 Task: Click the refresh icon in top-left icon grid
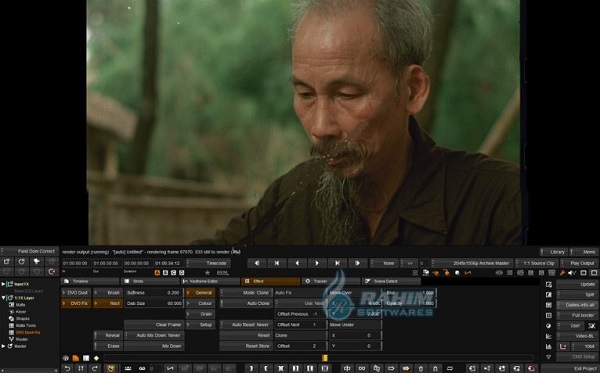pyautogui.click(x=22, y=262)
